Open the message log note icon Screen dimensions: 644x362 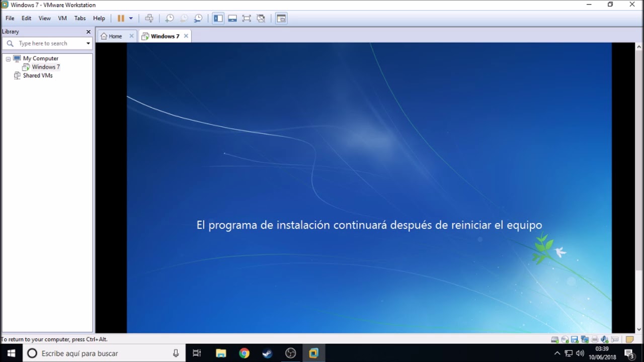coord(629,339)
